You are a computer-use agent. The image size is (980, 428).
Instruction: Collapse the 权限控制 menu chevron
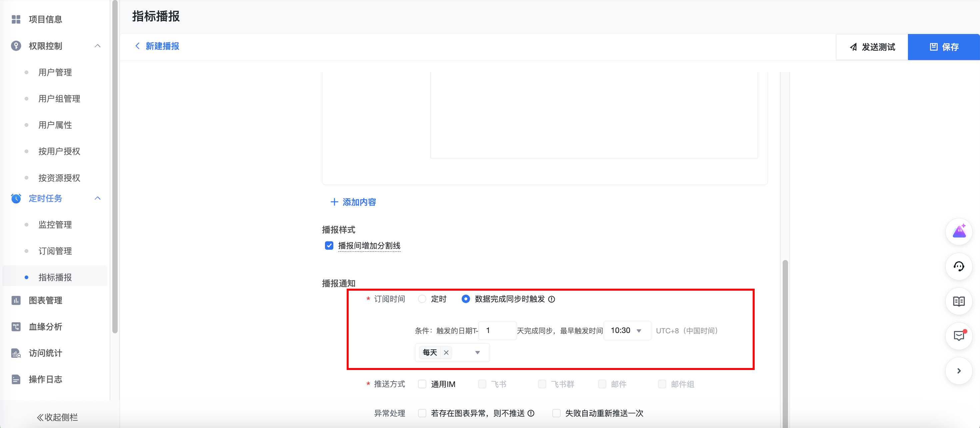tap(98, 46)
